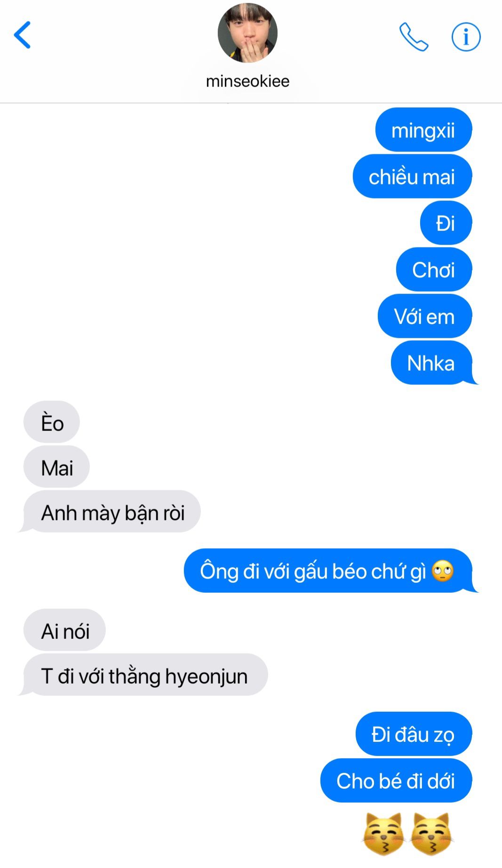Screen dimensions: 502x868
Task: Select the 'Đi đâu zọ' message bubble
Action: 414,734
